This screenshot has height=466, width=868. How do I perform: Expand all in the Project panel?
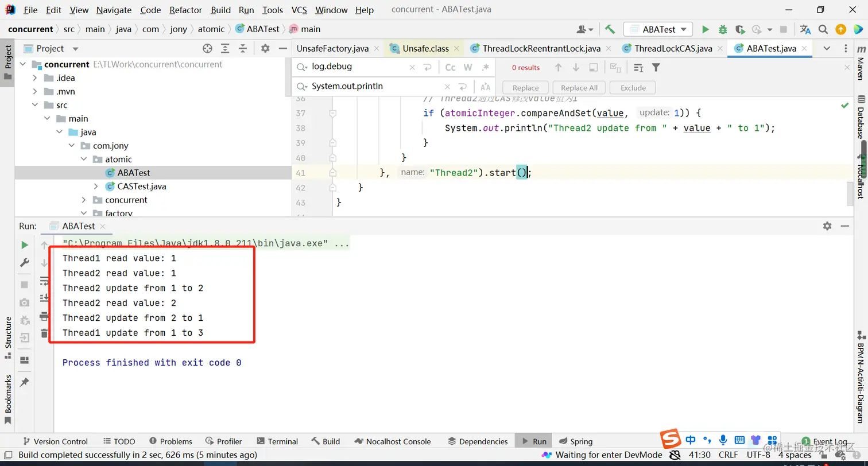225,49
